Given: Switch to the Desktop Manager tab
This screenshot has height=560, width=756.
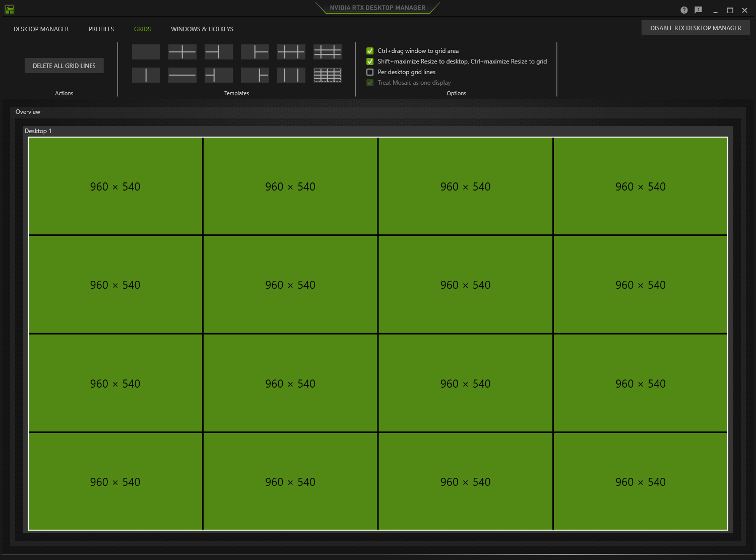Looking at the screenshot, I should pos(41,29).
